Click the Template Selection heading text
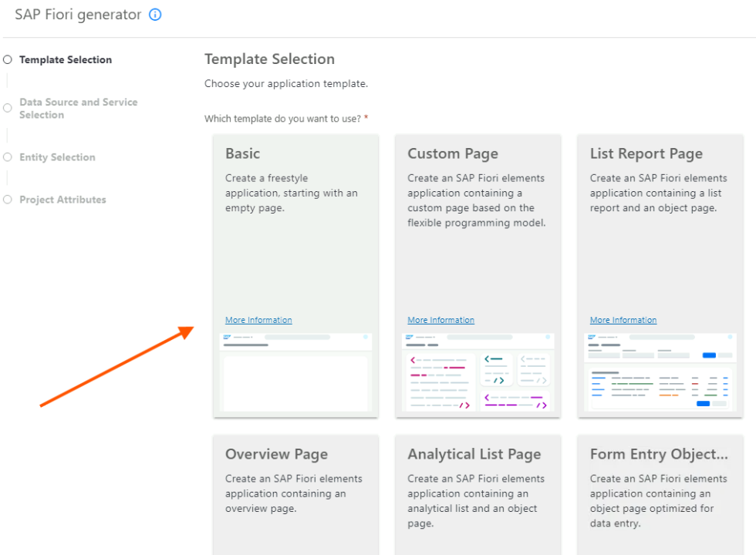 269,59
